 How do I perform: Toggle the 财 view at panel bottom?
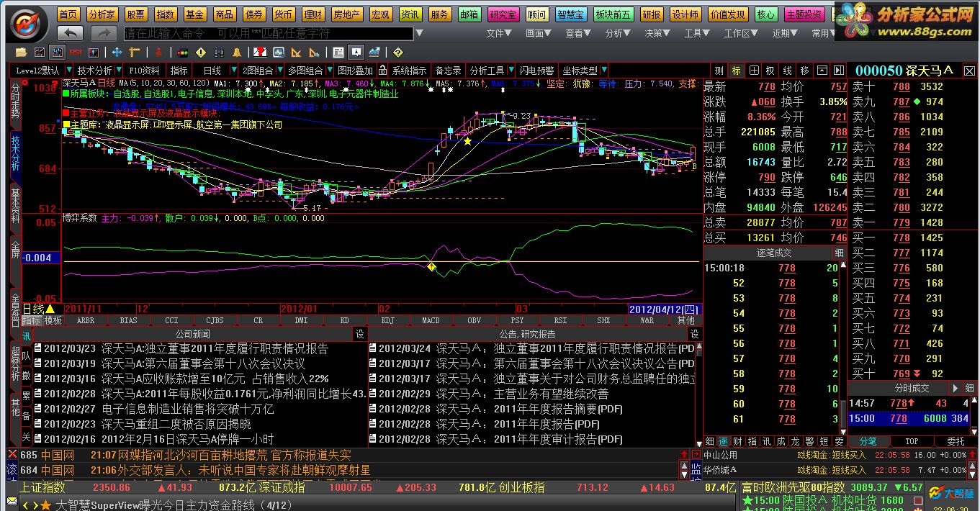pyautogui.click(x=737, y=441)
